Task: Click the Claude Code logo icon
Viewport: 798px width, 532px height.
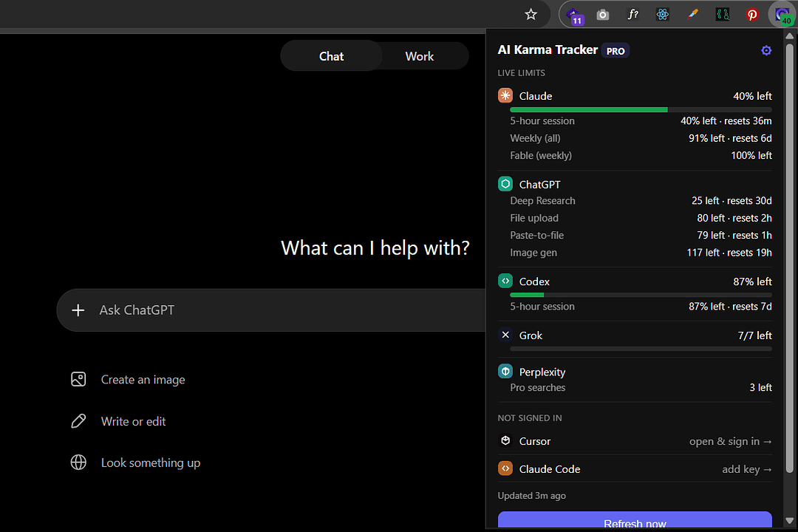Action: coord(505,468)
